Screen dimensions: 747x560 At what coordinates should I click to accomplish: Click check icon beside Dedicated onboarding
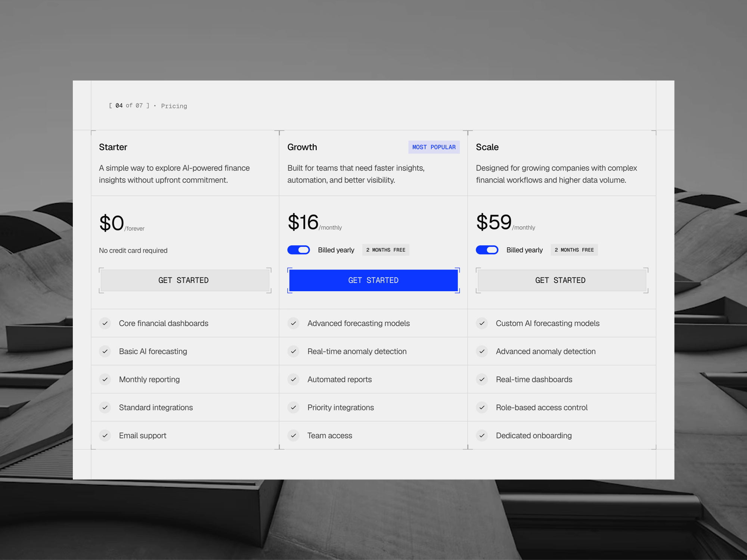482,435
